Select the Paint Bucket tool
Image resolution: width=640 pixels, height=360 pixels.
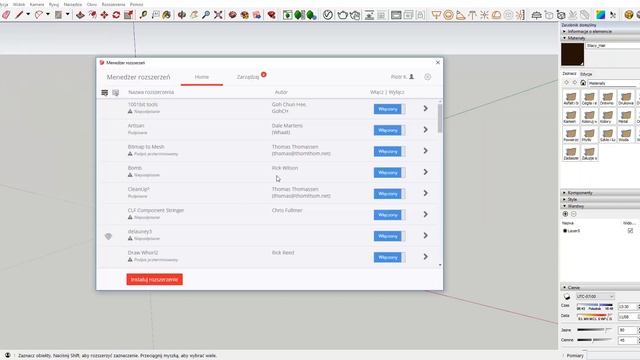pyautogui.click(x=167, y=15)
